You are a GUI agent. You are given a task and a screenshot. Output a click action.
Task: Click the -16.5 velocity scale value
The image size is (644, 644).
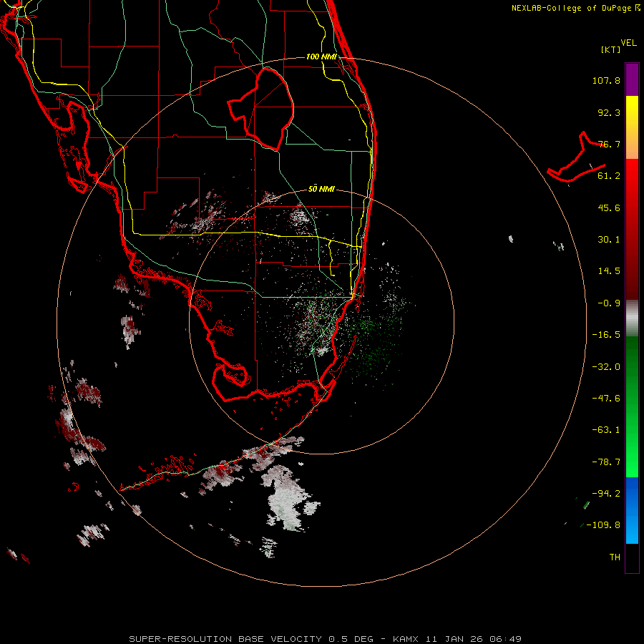pos(606,335)
